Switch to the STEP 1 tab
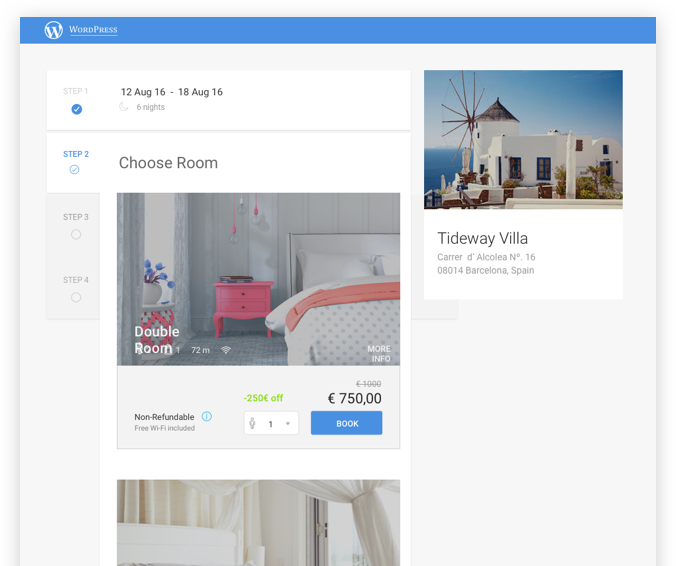The width and height of the screenshot is (676, 566). [76, 91]
